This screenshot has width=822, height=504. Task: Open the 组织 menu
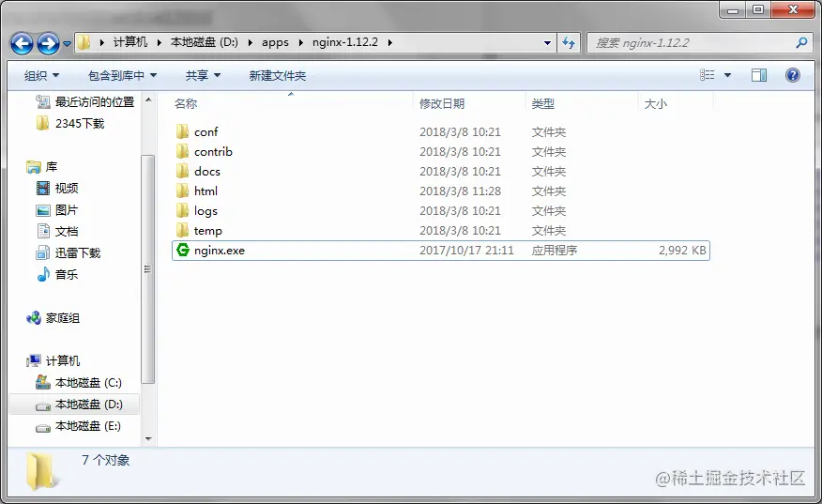point(41,75)
